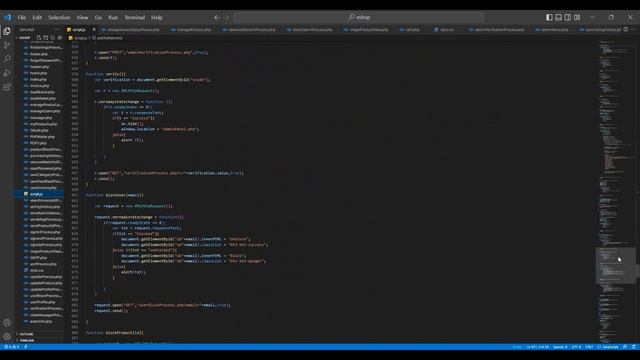
Task: Click the minimap viewport slider
Action: [616, 265]
